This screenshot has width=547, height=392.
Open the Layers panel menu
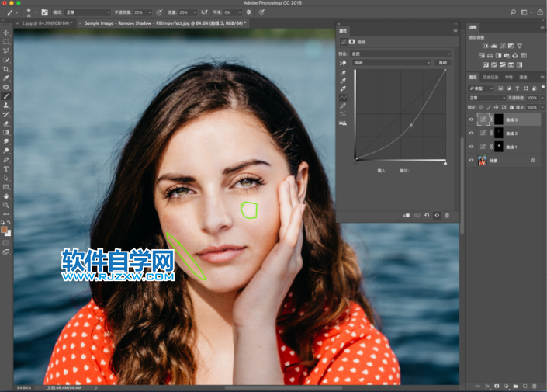tap(542, 77)
